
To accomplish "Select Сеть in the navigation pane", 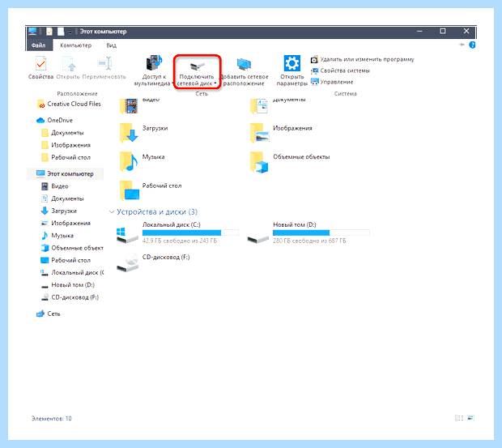I will click(49, 314).
